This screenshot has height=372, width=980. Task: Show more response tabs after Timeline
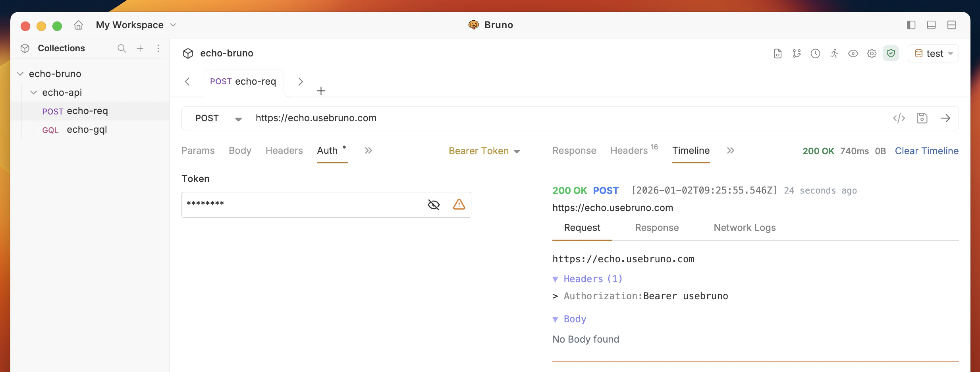[x=731, y=151]
